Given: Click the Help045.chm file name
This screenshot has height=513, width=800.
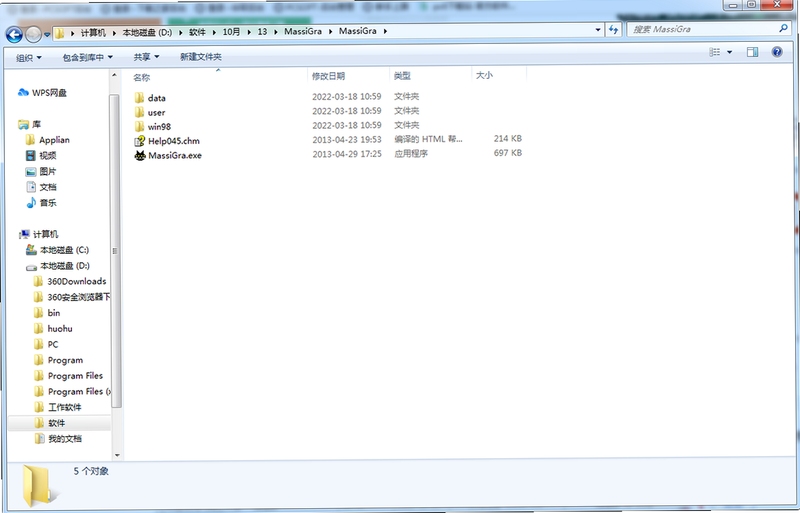Looking at the screenshot, I should (x=174, y=141).
